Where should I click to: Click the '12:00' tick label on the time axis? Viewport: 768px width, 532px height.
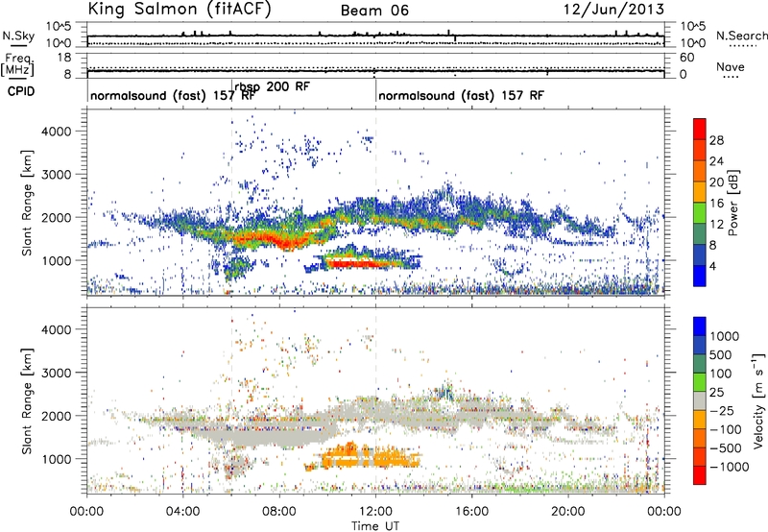pos(375,512)
